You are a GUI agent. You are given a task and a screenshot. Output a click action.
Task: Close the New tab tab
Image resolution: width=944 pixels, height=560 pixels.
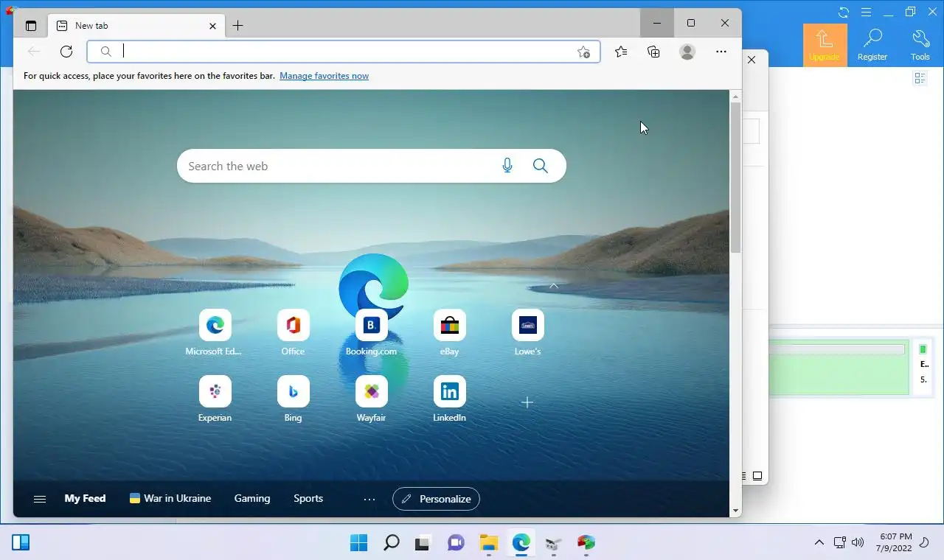coord(212,26)
